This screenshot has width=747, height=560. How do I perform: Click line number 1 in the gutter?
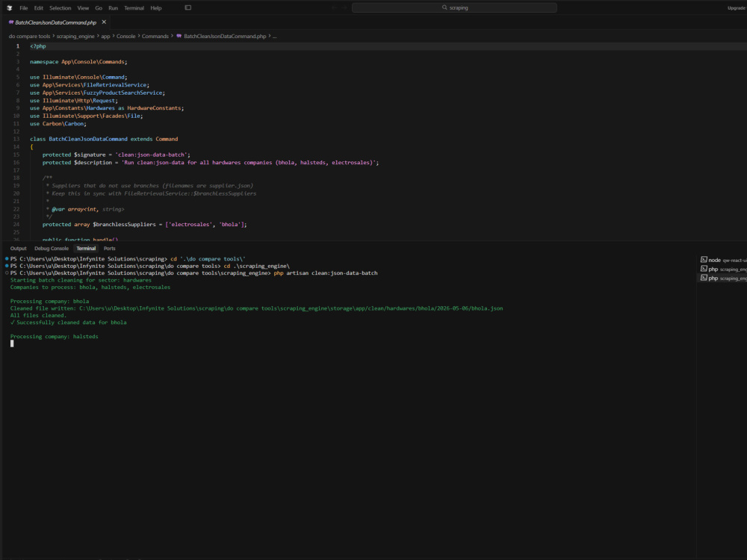(x=18, y=46)
